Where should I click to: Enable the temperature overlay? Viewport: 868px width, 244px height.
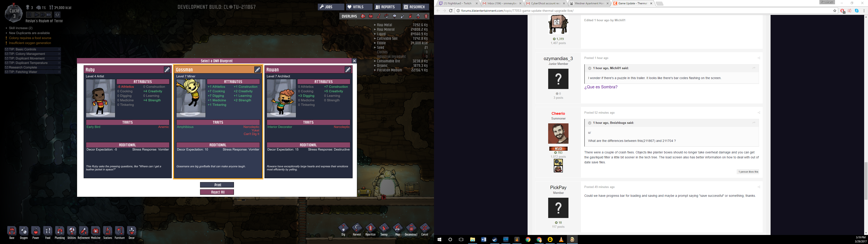pyautogui.click(x=379, y=16)
